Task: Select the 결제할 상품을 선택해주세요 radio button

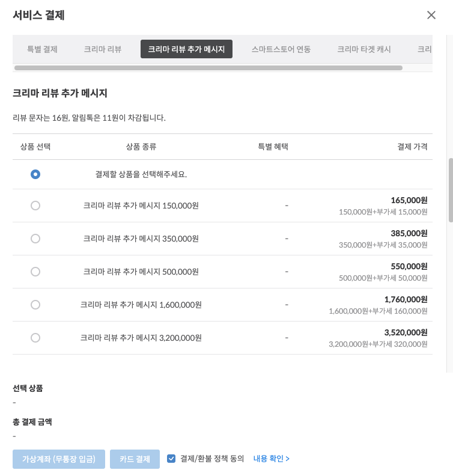Action: point(35,174)
